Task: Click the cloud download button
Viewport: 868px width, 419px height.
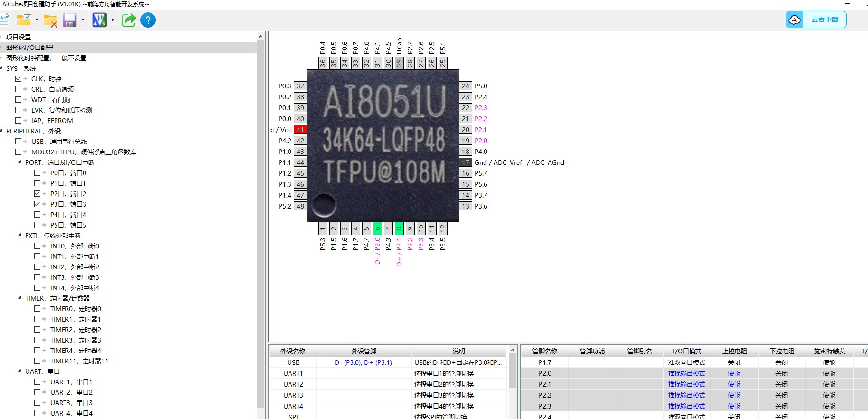Action: 816,19
